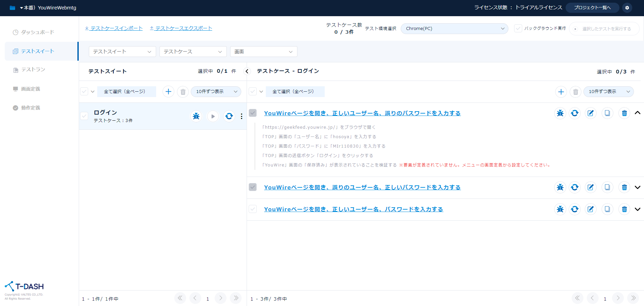Click 選択したテストを実行する button

pyautogui.click(x=604, y=29)
